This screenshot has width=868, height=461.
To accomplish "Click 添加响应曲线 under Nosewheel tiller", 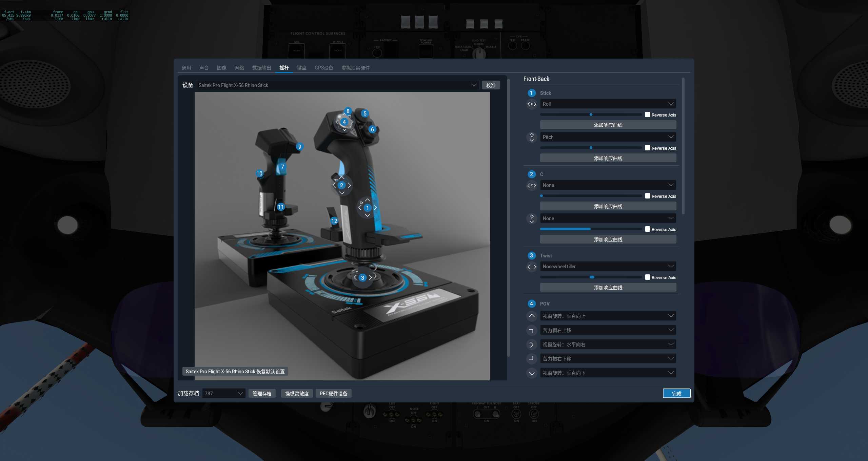I will click(608, 288).
